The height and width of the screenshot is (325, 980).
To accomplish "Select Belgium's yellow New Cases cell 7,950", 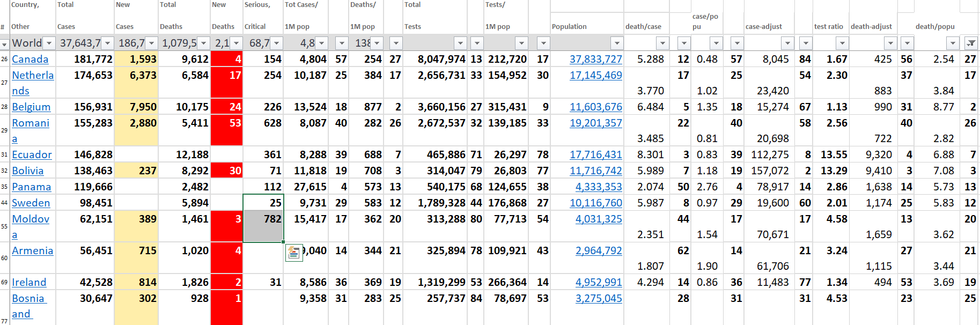I will 136,107.
